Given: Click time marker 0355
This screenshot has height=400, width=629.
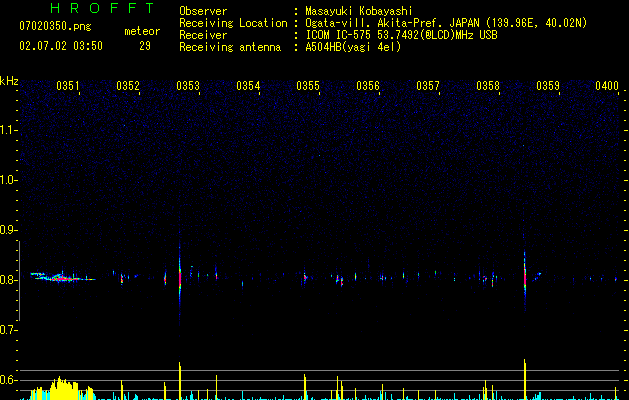Looking at the screenshot, I should 308,86.
